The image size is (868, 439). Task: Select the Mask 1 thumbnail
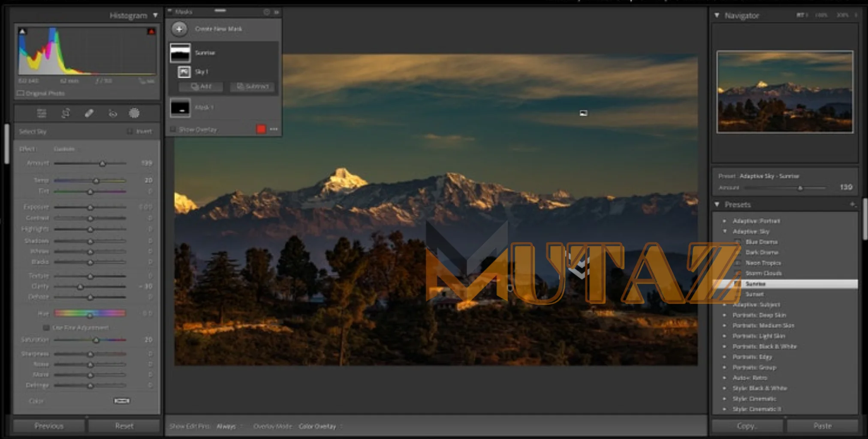(180, 108)
